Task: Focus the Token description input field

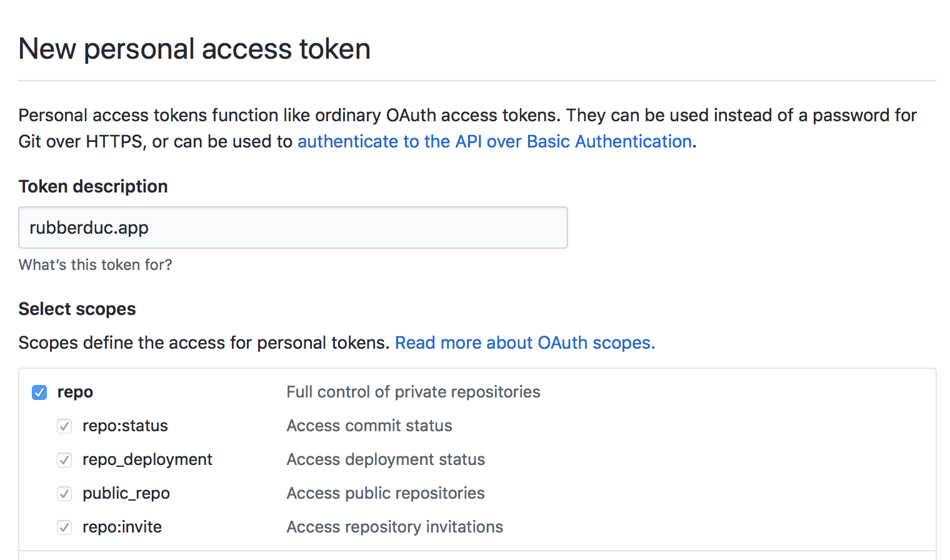Action: [x=293, y=227]
